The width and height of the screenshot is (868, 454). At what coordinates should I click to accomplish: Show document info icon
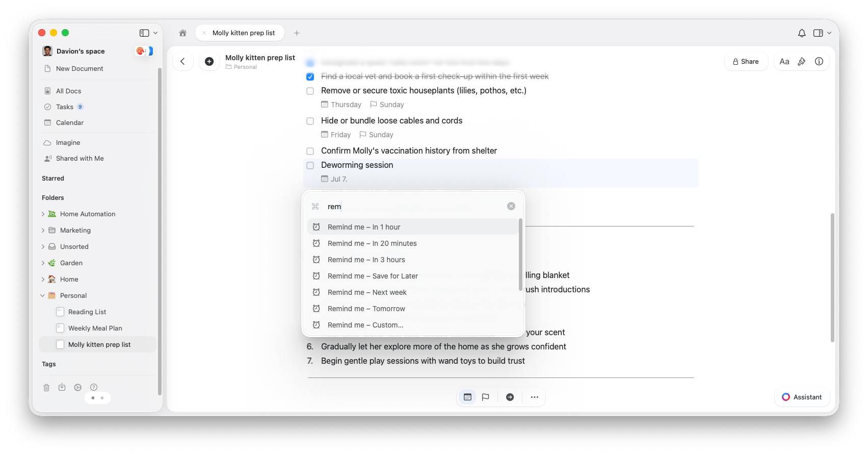[x=819, y=61]
